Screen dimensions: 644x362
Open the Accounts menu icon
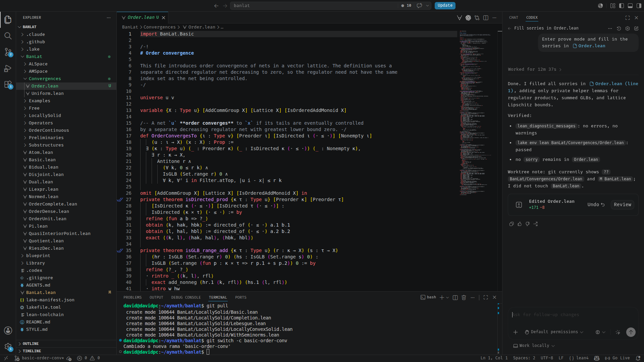point(8,330)
